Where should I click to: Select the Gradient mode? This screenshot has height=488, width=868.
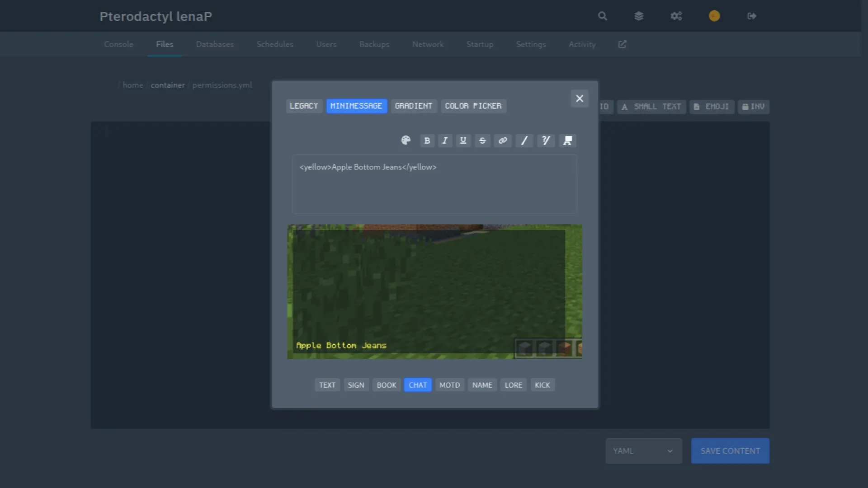[x=413, y=106]
